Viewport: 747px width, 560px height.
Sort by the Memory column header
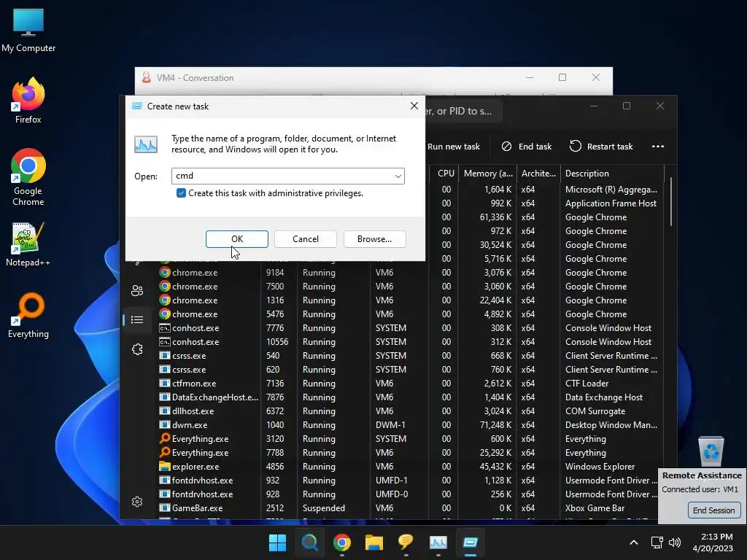[487, 174]
